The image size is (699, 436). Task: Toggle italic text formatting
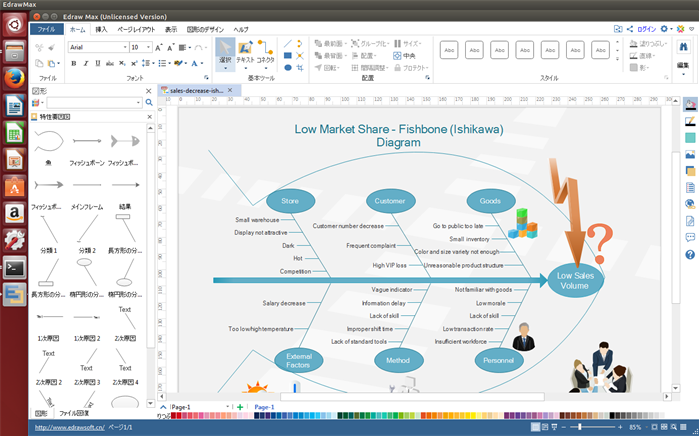86,63
